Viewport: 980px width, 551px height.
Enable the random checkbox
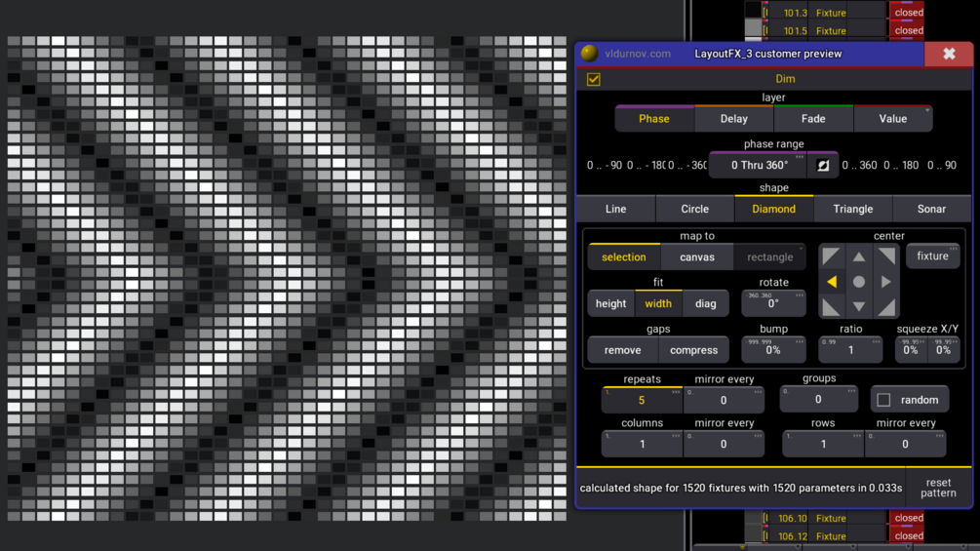(883, 400)
